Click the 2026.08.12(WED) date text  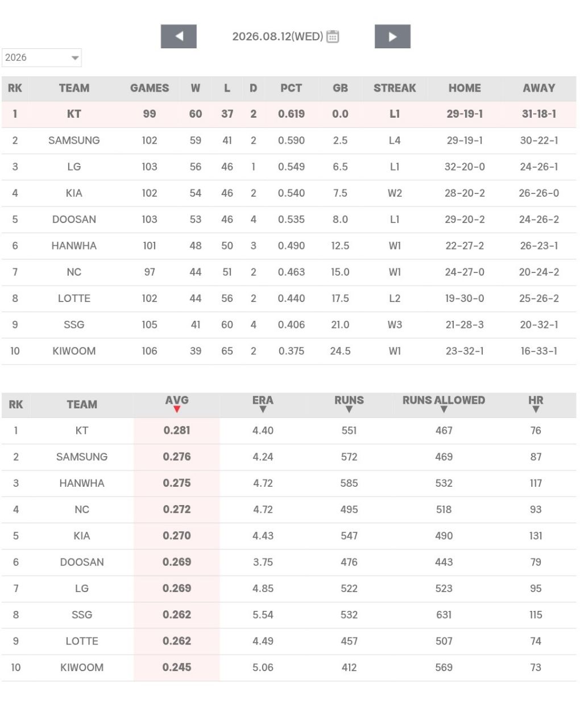pyautogui.click(x=277, y=36)
